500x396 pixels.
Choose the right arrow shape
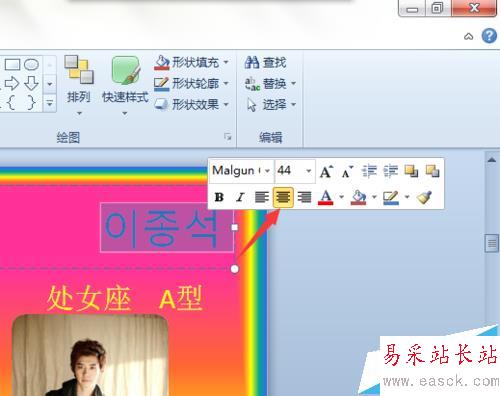(12, 83)
